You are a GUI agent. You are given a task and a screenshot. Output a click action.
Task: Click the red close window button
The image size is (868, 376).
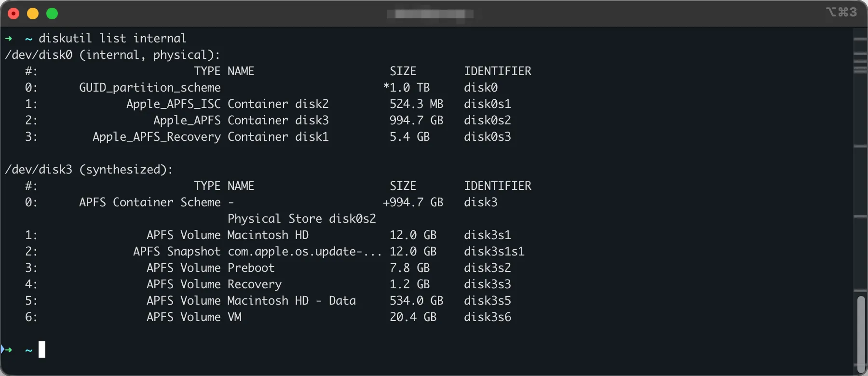coord(14,13)
